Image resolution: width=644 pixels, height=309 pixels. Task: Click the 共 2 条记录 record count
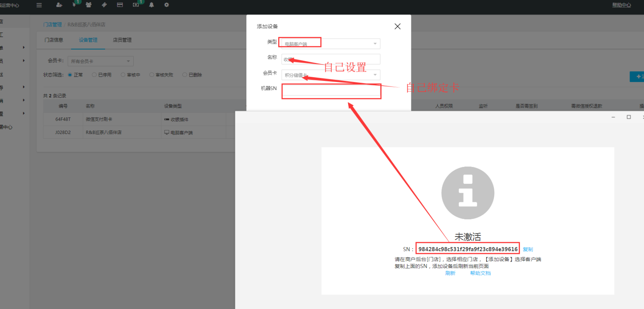55,96
